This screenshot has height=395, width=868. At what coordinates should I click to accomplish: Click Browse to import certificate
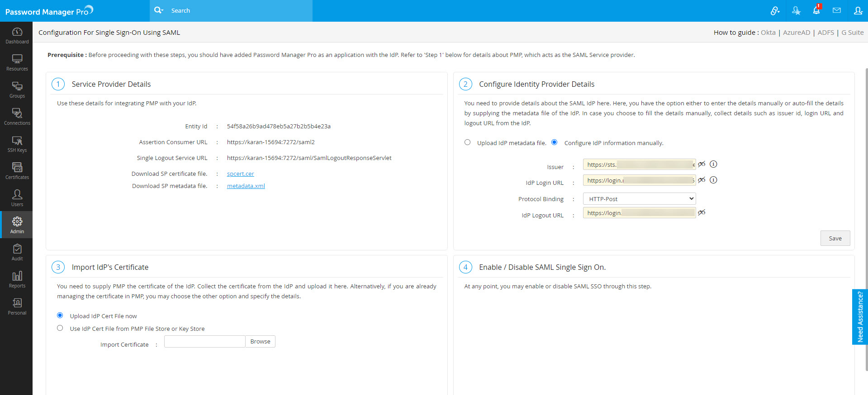pos(260,342)
